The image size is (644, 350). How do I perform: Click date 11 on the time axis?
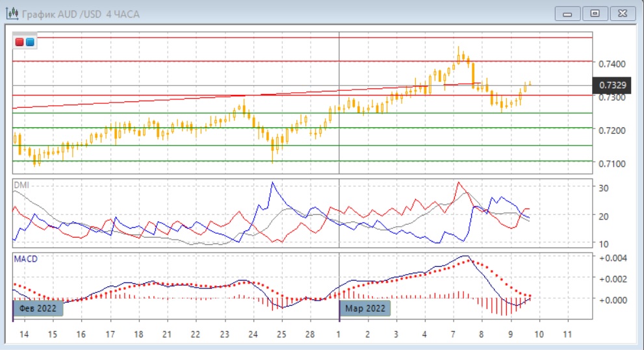pos(568,334)
